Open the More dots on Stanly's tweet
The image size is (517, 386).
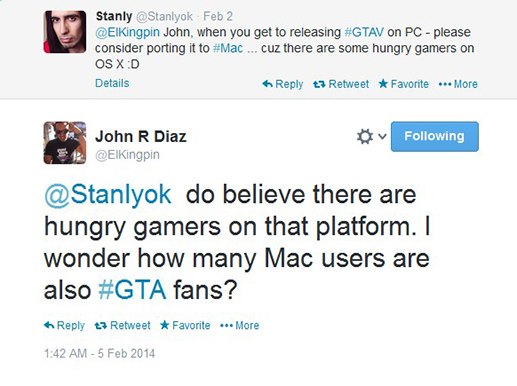click(445, 84)
